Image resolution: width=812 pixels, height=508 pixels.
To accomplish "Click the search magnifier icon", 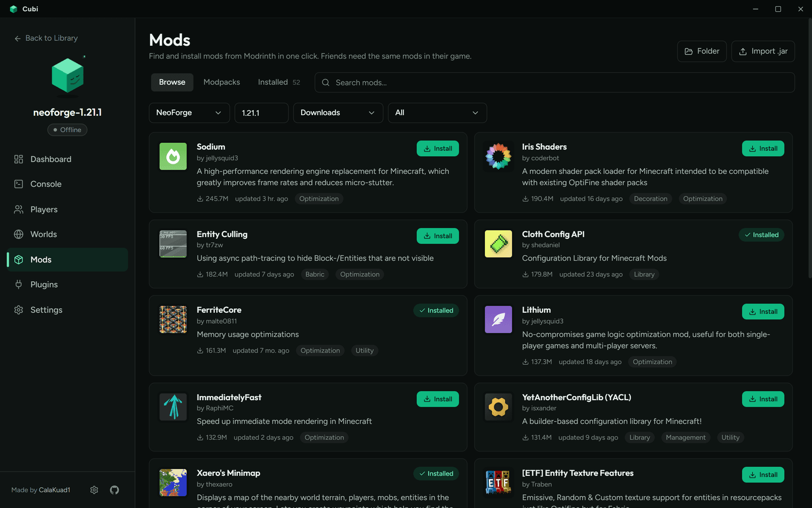I will 325,82.
